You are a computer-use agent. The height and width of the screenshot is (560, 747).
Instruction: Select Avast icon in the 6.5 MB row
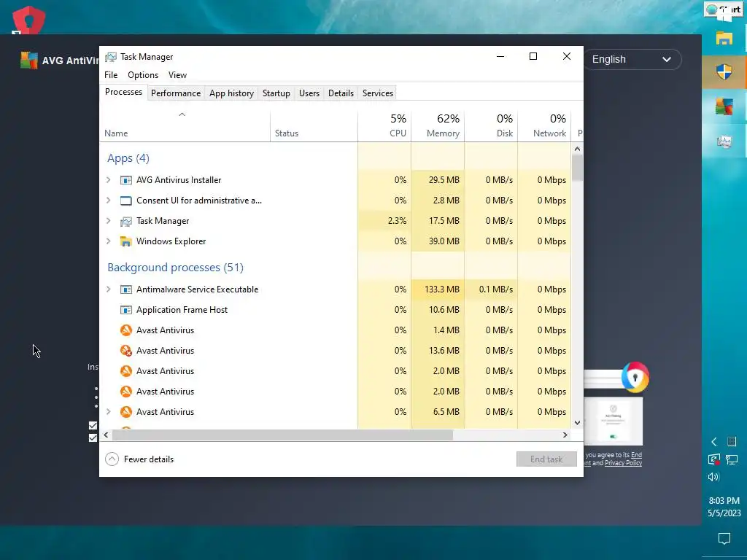tap(125, 412)
